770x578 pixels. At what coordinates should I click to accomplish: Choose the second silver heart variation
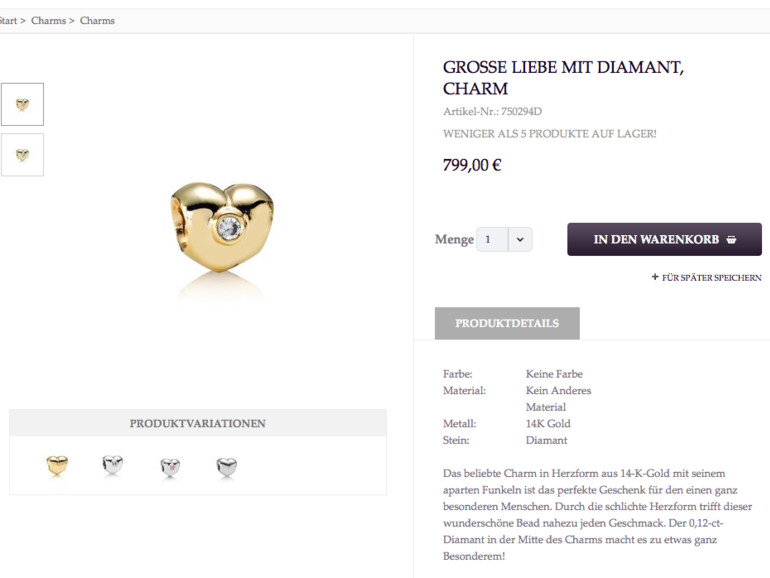coord(112,465)
